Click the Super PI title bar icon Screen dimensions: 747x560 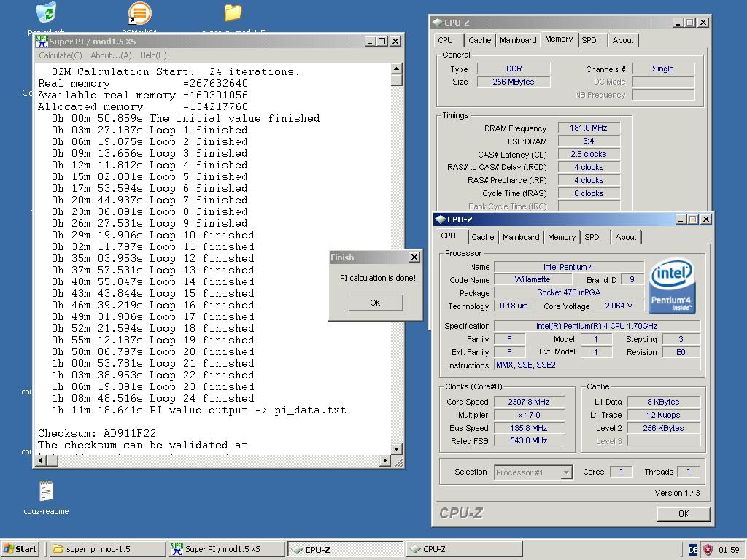tap(42, 42)
